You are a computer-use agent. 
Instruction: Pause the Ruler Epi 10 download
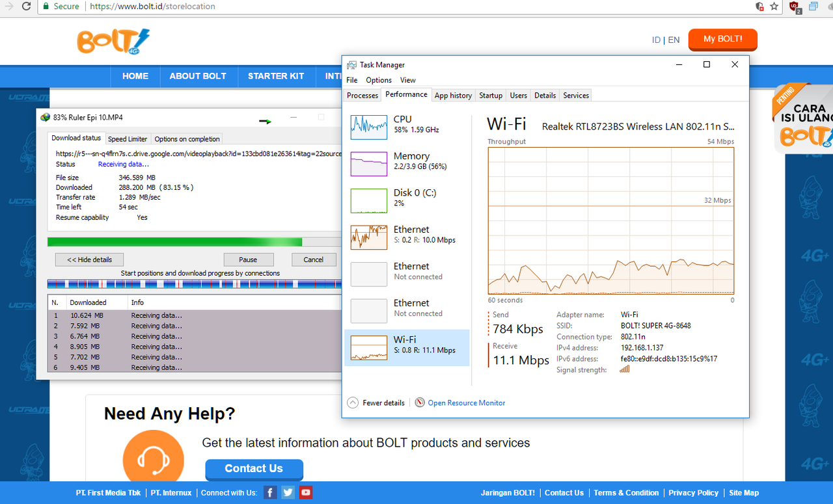(248, 259)
